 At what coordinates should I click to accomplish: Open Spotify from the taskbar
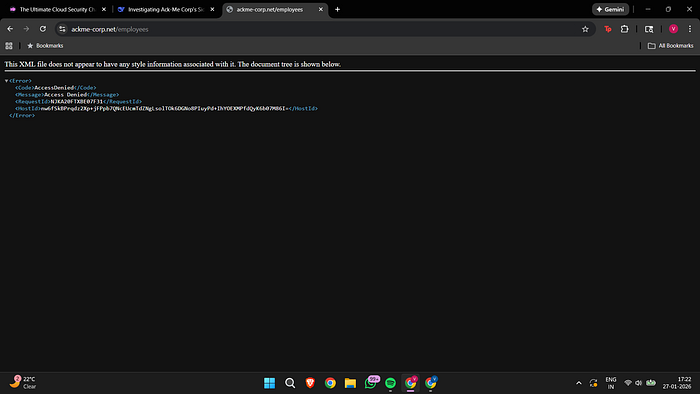point(391,383)
